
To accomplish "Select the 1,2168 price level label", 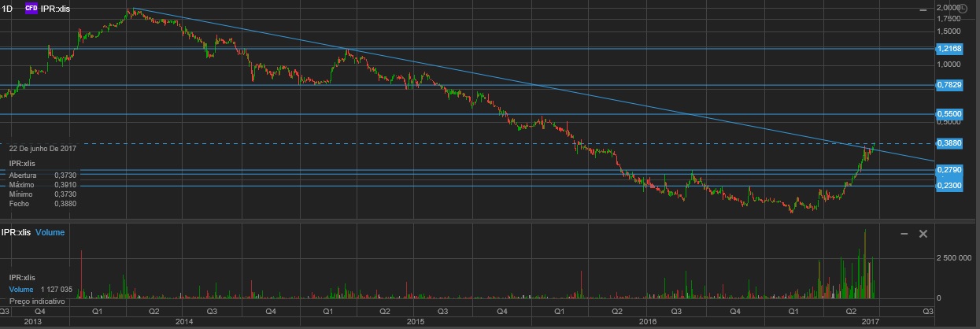I will (x=949, y=49).
